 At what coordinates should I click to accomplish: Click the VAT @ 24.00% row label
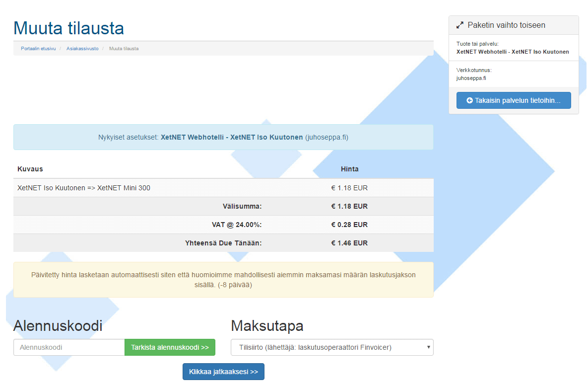(237, 225)
